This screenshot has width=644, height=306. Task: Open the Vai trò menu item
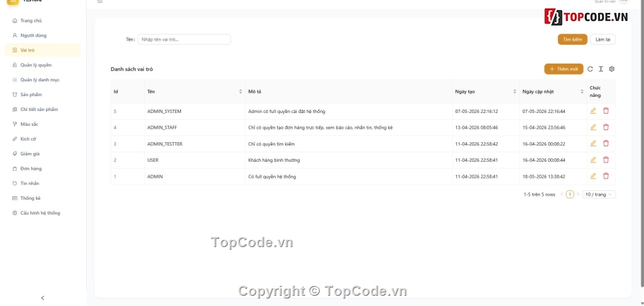(43, 50)
